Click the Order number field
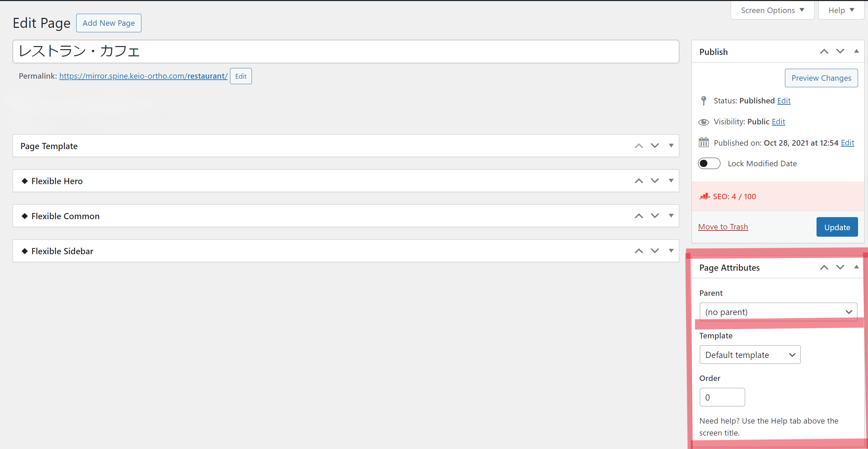The width and height of the screenshot is (868, 449). [x=722, y=397]
